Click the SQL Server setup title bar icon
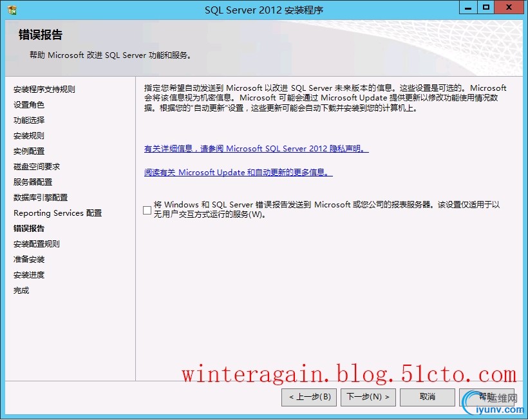 pos(12,10)
